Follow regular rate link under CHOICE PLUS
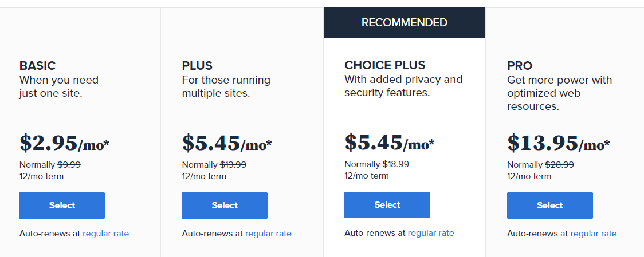 pos(431,233)
